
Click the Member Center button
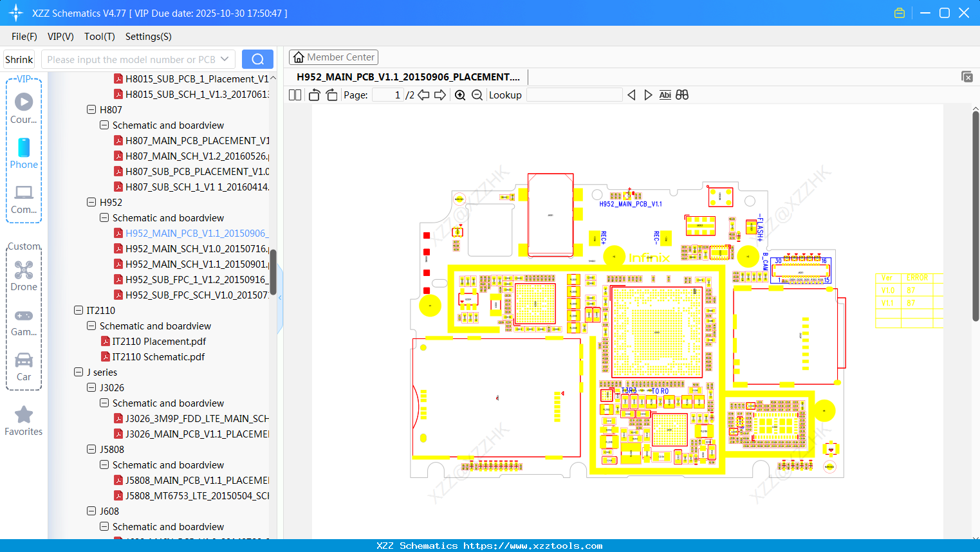pyautogui.click(x=333, y=57)
